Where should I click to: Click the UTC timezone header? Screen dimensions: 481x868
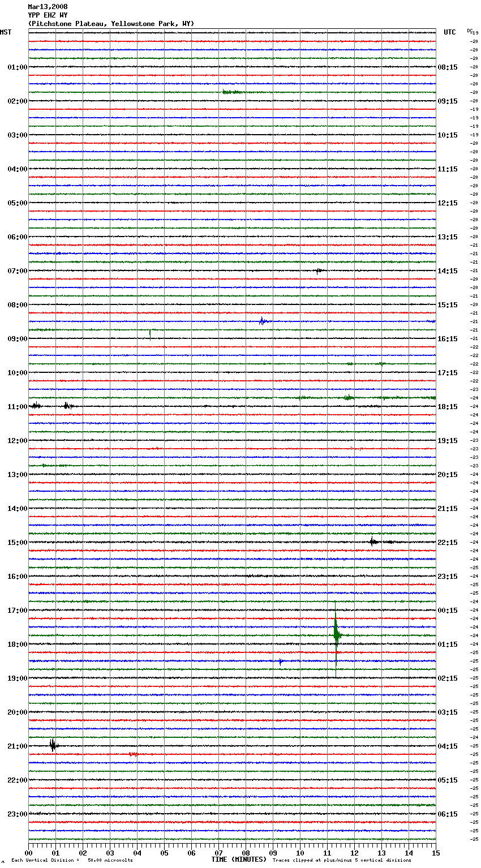450,32
